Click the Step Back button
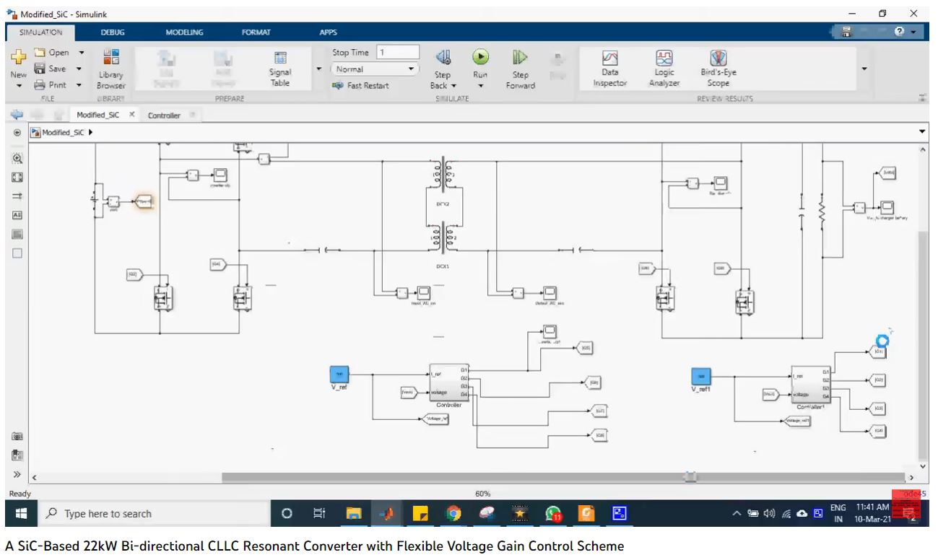This screenshot has width=938, height=560. point(443,69)
